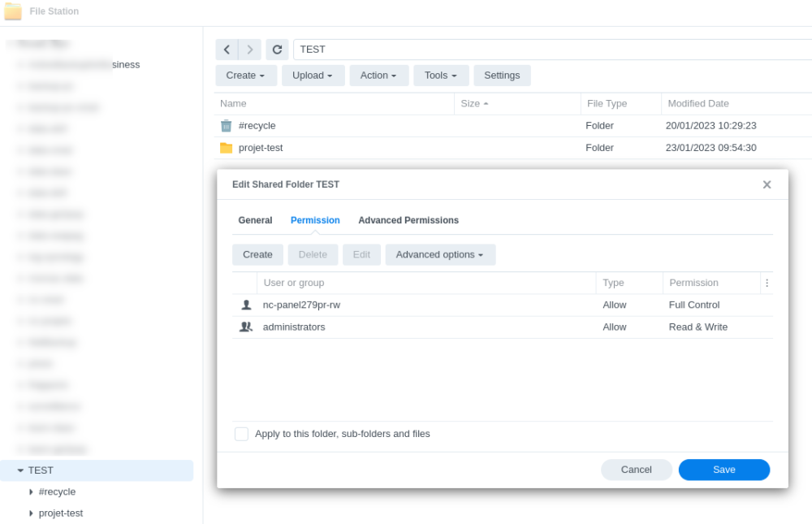Click the #recycle trash bin icon
Screen dimensions: 812x524
227,126
